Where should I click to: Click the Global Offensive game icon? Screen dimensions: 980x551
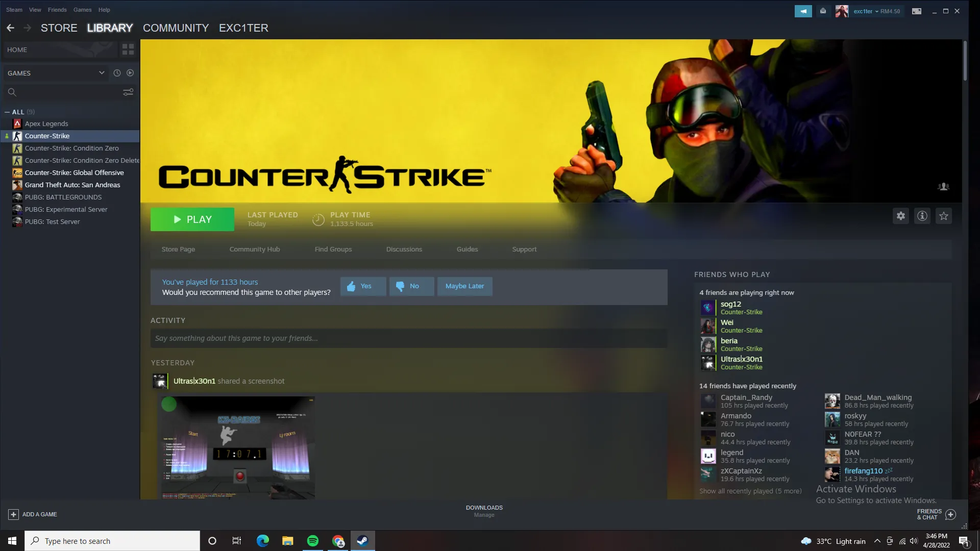point(17,173)
